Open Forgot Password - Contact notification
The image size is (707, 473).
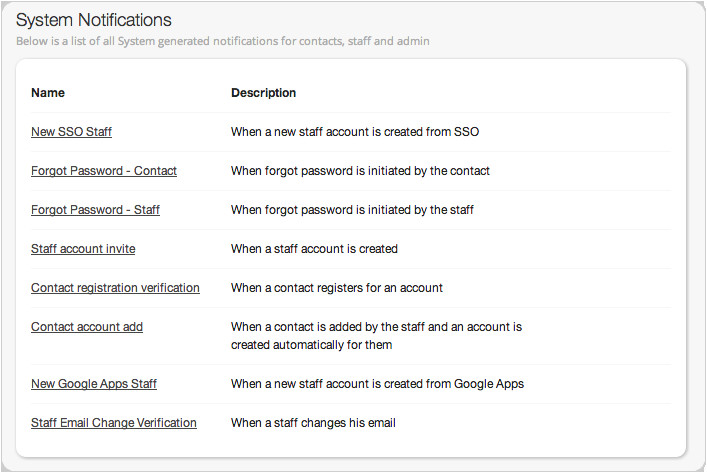click(104, 171)
